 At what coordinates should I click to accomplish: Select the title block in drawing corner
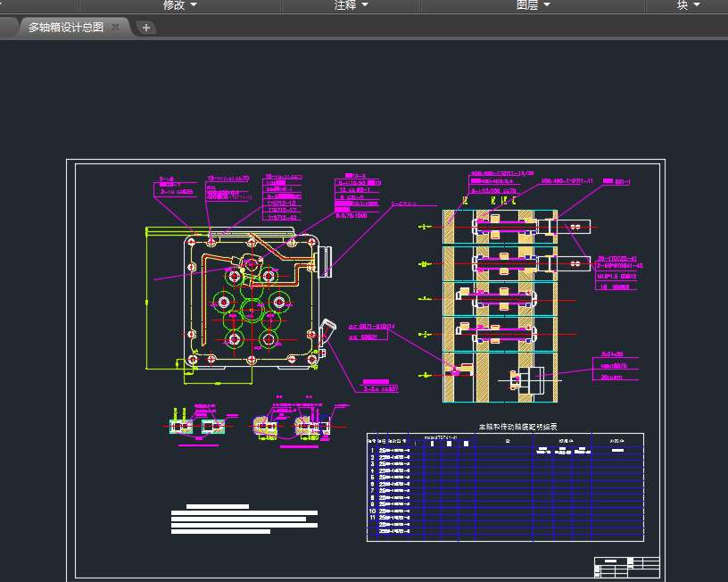tap(627, 567)
